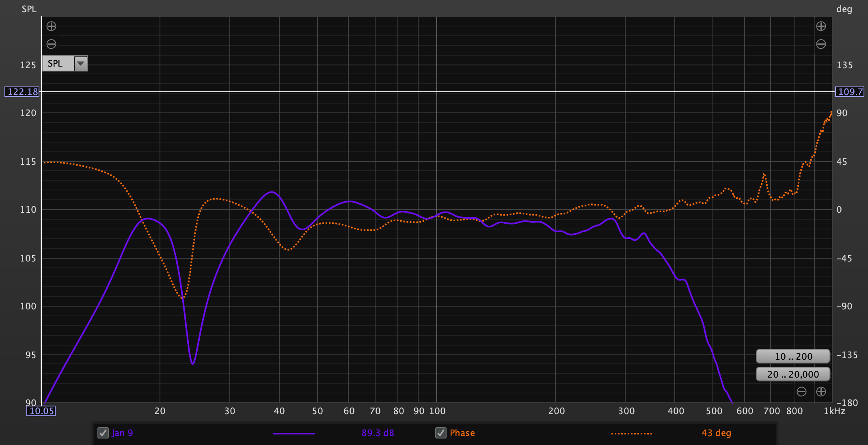
Task: Click the orange dotted Phase line swatch
Action: 632,433
